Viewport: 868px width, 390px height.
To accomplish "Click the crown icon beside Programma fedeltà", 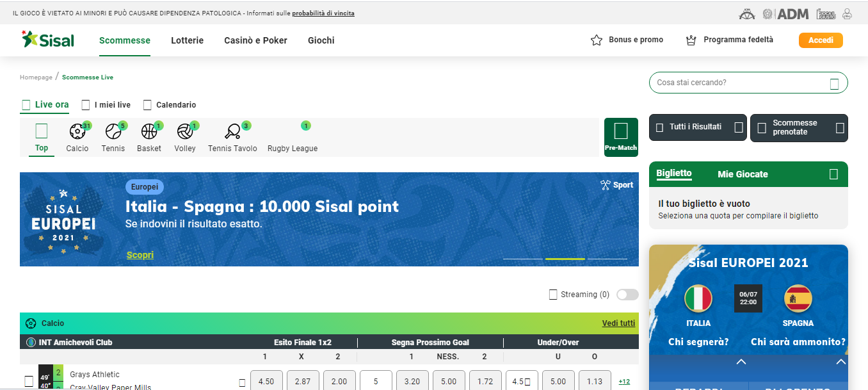I will click(x=691, y=40).
